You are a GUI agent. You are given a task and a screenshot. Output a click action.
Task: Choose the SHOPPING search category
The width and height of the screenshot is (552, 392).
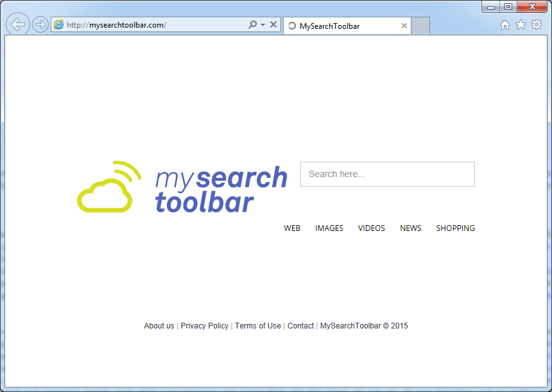pyautogui.click(x=456, y=228)
